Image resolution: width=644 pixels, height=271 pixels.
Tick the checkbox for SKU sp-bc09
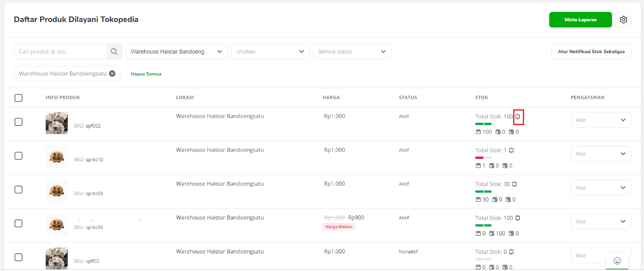pyautogui.click(x=19, y=189)
